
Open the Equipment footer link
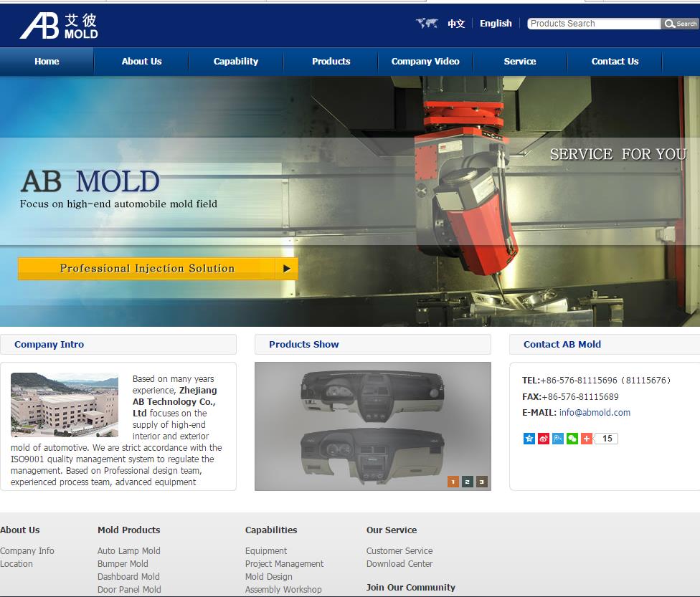click(x=266, y=551)
